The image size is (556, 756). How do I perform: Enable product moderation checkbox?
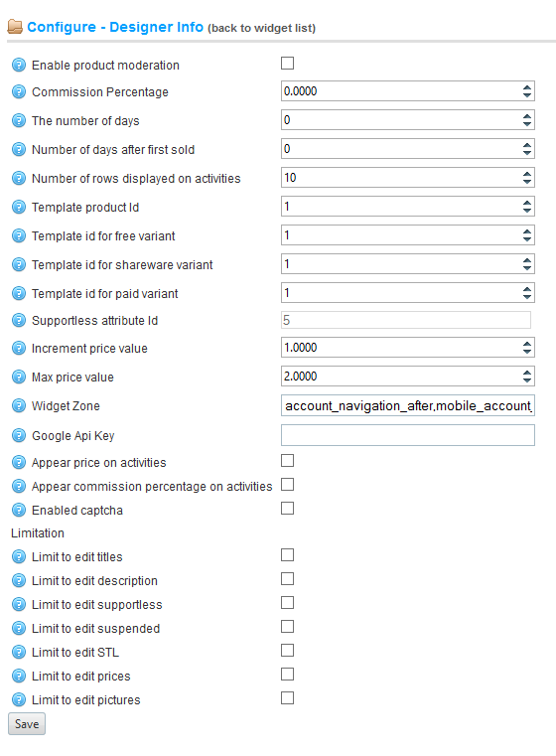tap(288, 64)
